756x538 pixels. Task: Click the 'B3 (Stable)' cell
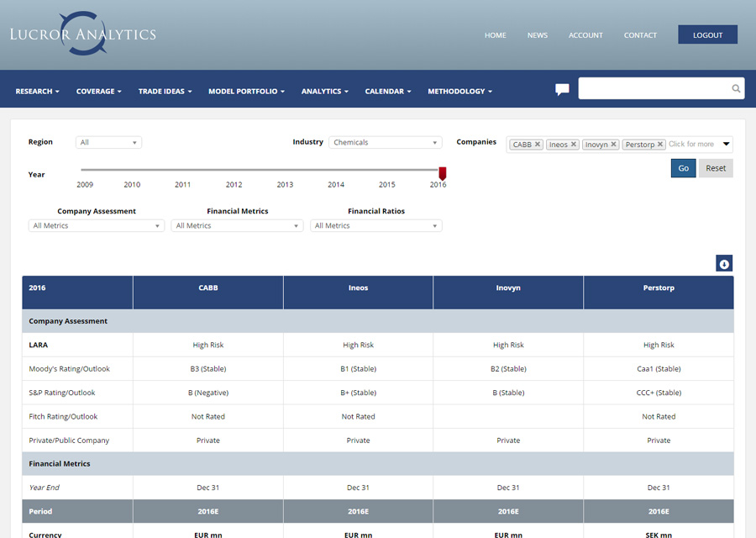(208, 369)
